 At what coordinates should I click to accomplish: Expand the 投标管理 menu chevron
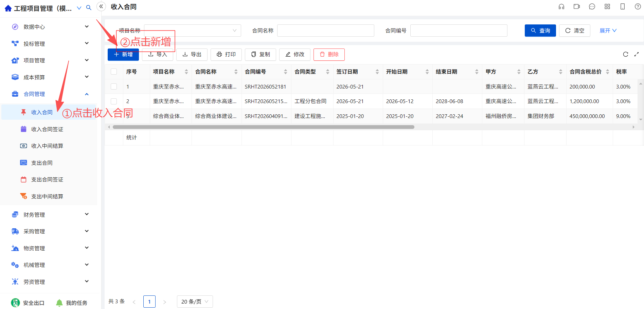pyautogui.click(x=87, y=43)
